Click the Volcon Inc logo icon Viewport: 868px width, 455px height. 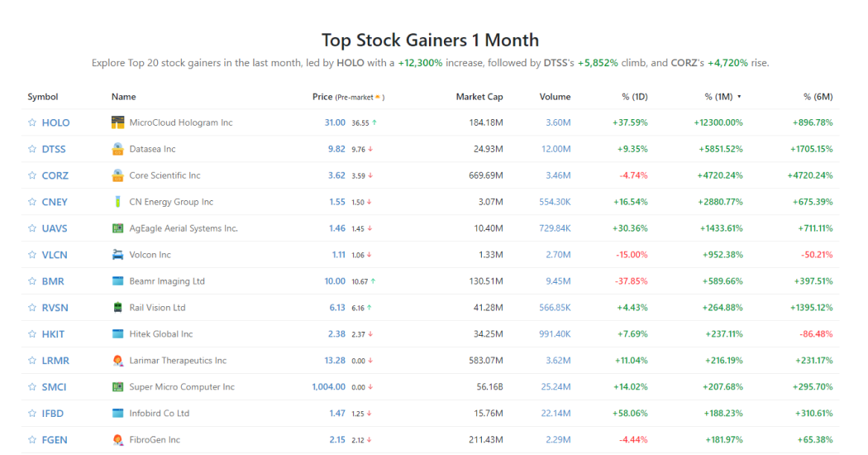(117, 255)
